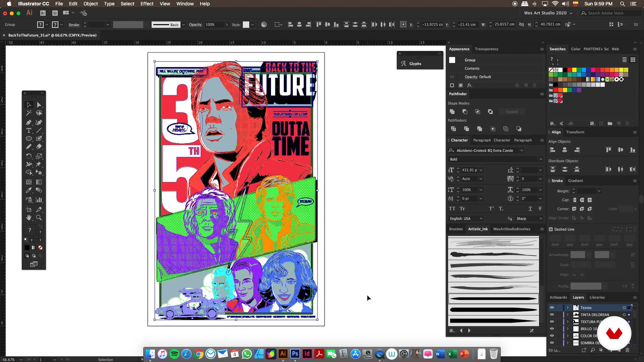The image size is (644, 362).
Task: Toggle visibility of SOMBRA DE layer
Action: [x=552, y=343]
